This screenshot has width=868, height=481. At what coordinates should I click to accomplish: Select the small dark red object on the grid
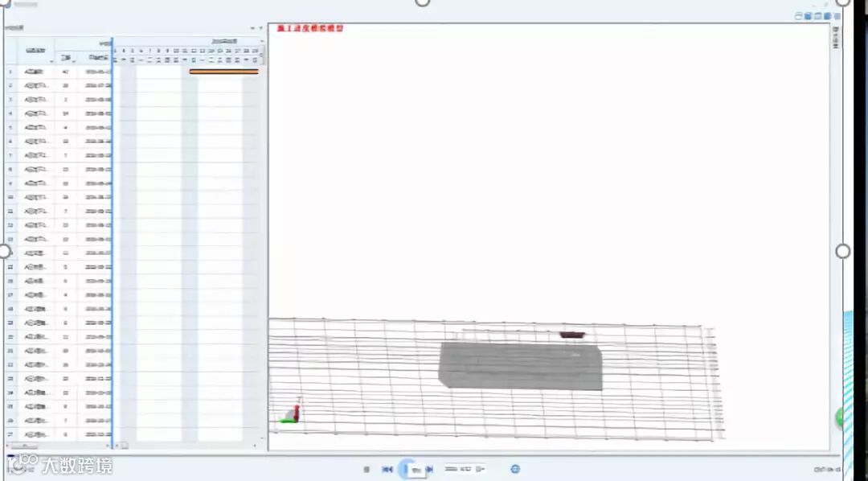(x=572, y=335)
